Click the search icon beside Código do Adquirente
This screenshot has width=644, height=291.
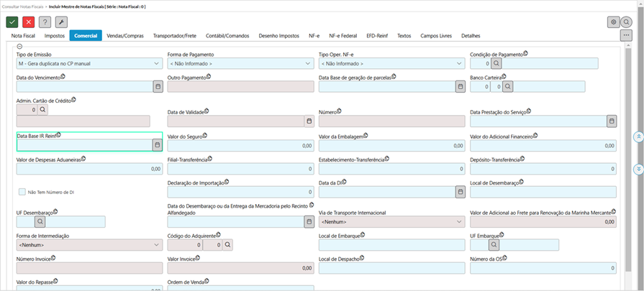(227, 245)
